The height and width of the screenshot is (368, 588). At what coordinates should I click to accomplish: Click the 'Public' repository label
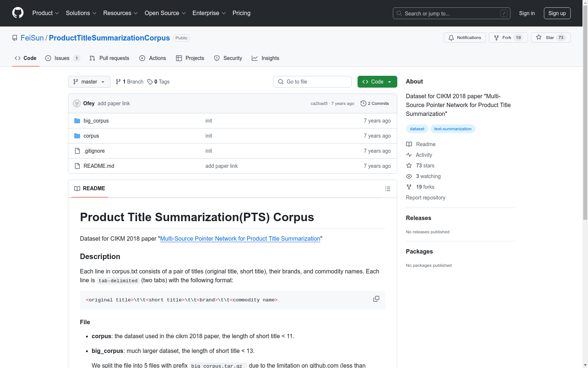182,38
